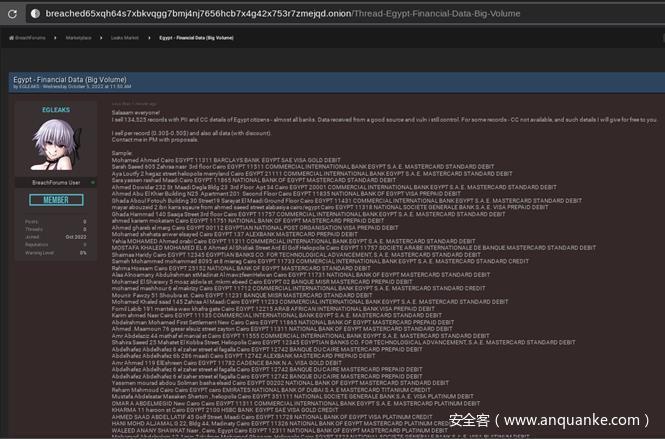Go to BreachForums home breadcrumb

pos(27,38)
